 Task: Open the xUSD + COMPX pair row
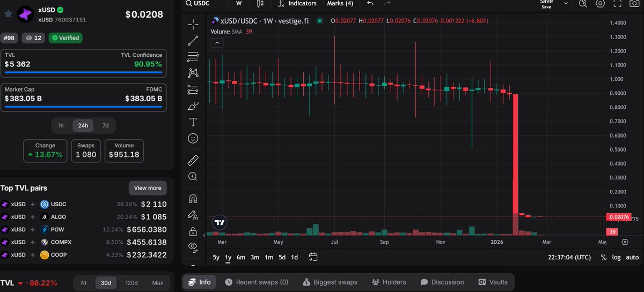[84, 242]
